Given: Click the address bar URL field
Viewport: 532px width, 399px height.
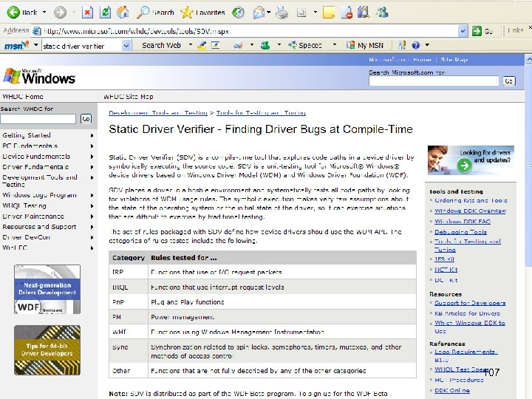Looking at the screenshot, I should [250, 31].
